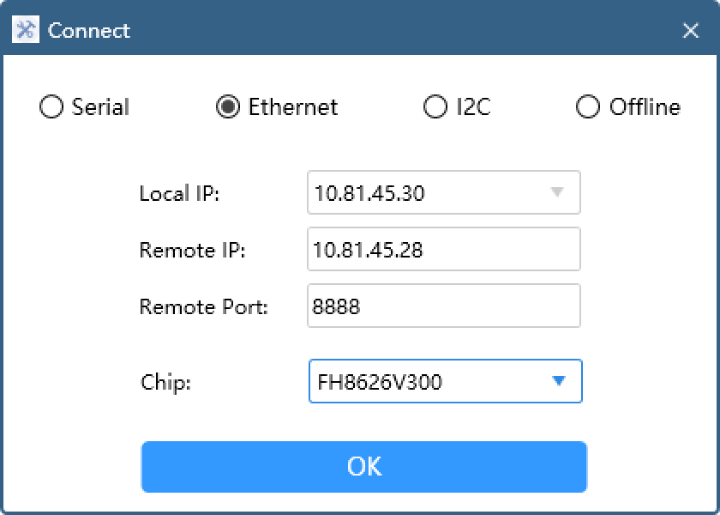
Task: Confirm connection with the OK button
Action: point(364,467)
